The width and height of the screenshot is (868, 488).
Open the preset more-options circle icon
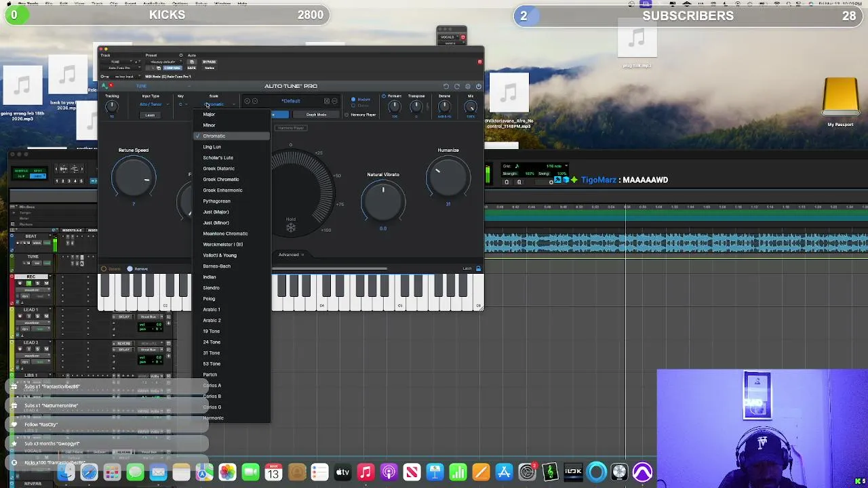[x=334, y=101]
